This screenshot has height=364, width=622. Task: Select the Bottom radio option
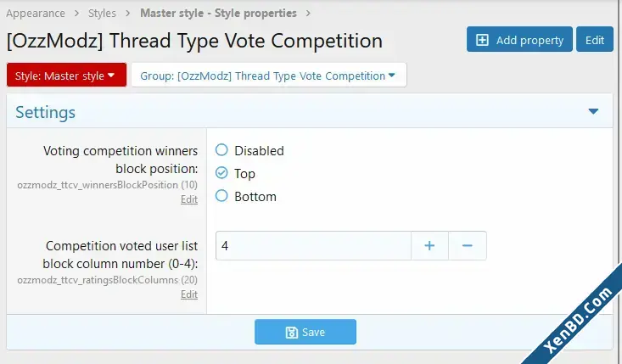[221, 196]
